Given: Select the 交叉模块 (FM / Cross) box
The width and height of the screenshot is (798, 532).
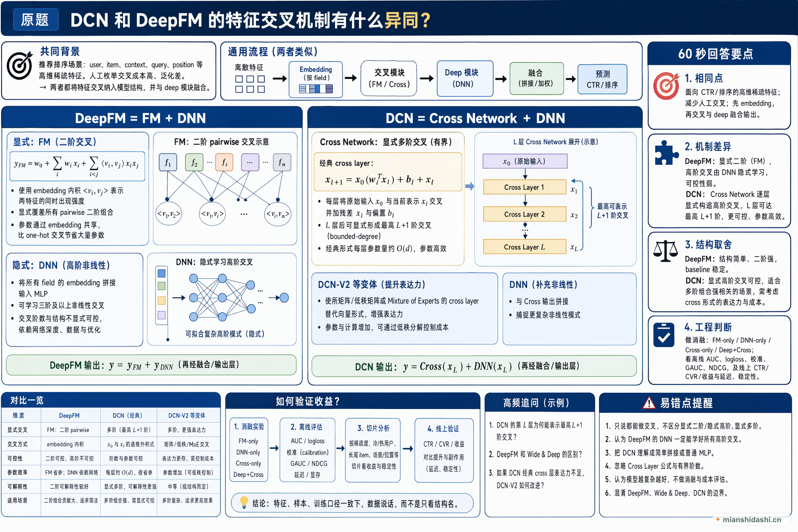Looking at the screenshot, I should 389,78.
